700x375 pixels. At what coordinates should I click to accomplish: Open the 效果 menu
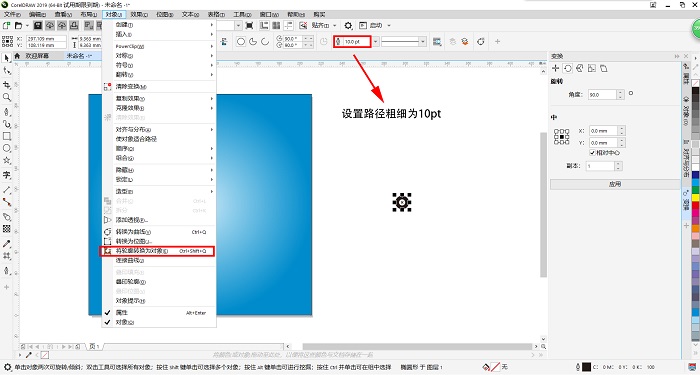pyautogui.click(x=140, y=14)
